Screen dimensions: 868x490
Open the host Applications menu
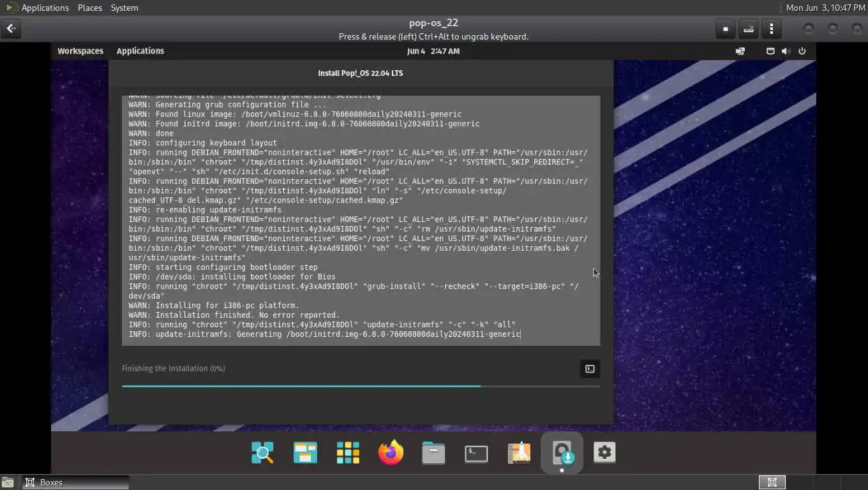pyautogui.click(x=45, y=8)
